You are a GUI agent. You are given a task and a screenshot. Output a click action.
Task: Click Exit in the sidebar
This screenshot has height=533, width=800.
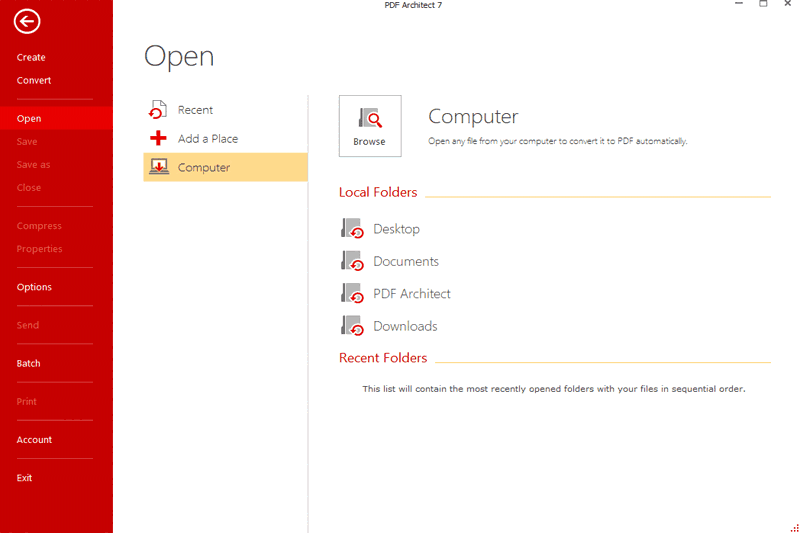tap(25, 478)
